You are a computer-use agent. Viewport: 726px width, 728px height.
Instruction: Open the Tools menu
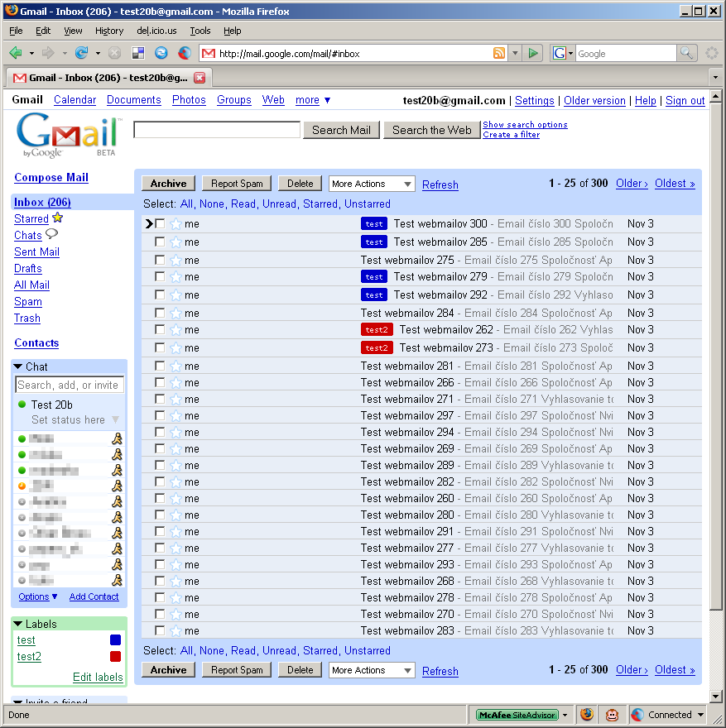(x=200, y=31)
